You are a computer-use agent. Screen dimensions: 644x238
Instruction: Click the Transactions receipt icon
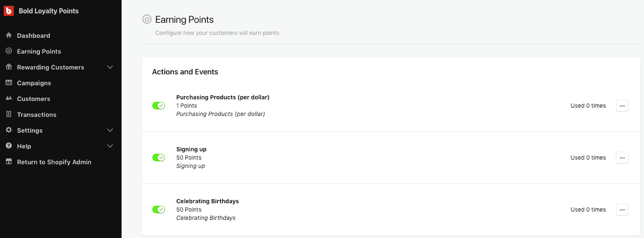tap(9, 114)
